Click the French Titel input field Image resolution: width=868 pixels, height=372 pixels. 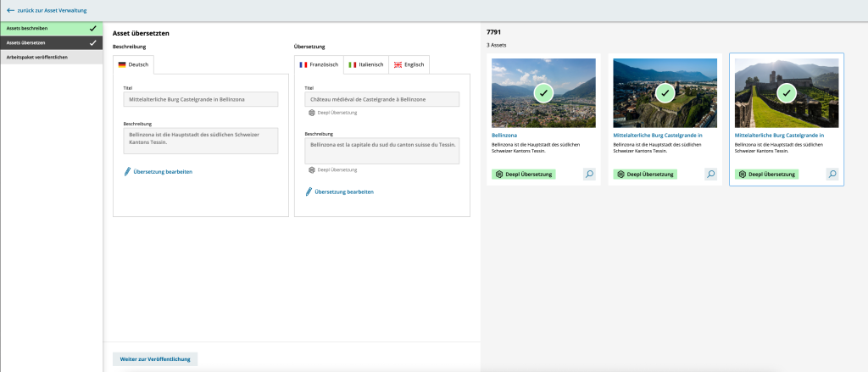(381, 99)
